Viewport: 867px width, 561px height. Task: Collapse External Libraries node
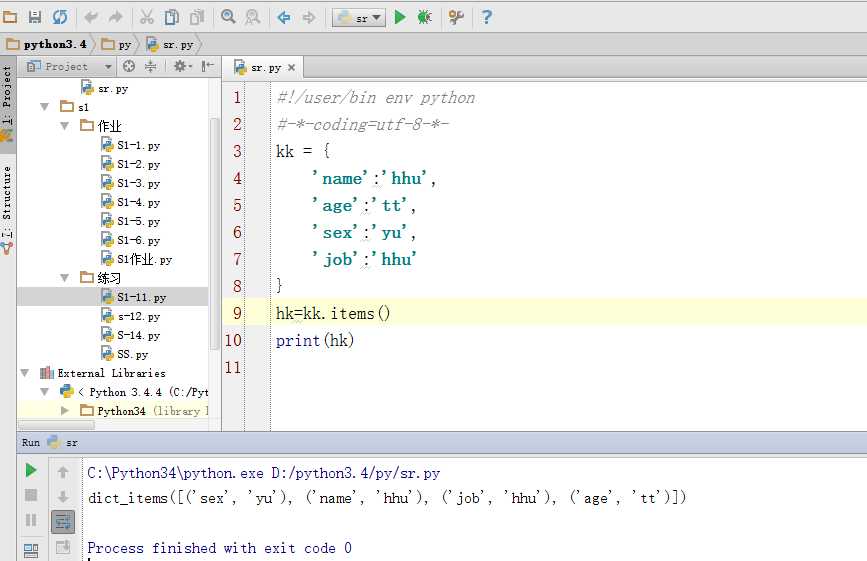coord(25,373)
